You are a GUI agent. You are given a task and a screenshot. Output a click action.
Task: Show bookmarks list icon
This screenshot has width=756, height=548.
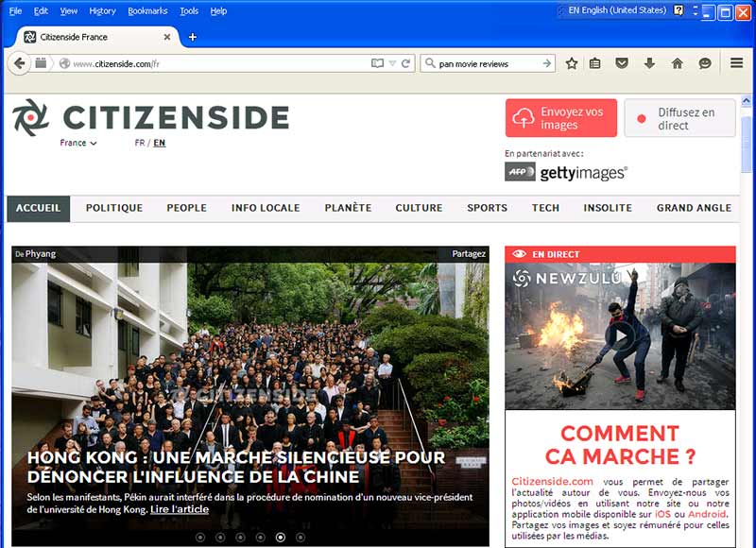tap(595, 63)
